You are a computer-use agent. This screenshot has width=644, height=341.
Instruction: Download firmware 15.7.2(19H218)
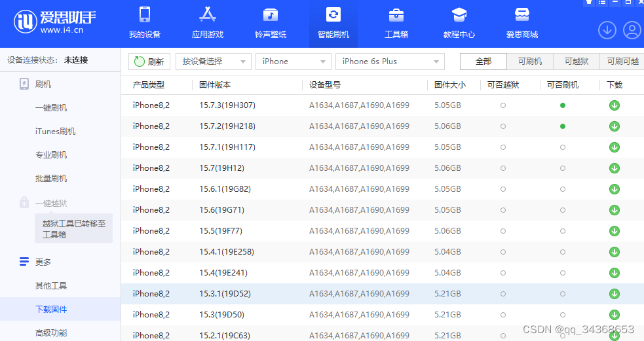(x=615, y=126)
